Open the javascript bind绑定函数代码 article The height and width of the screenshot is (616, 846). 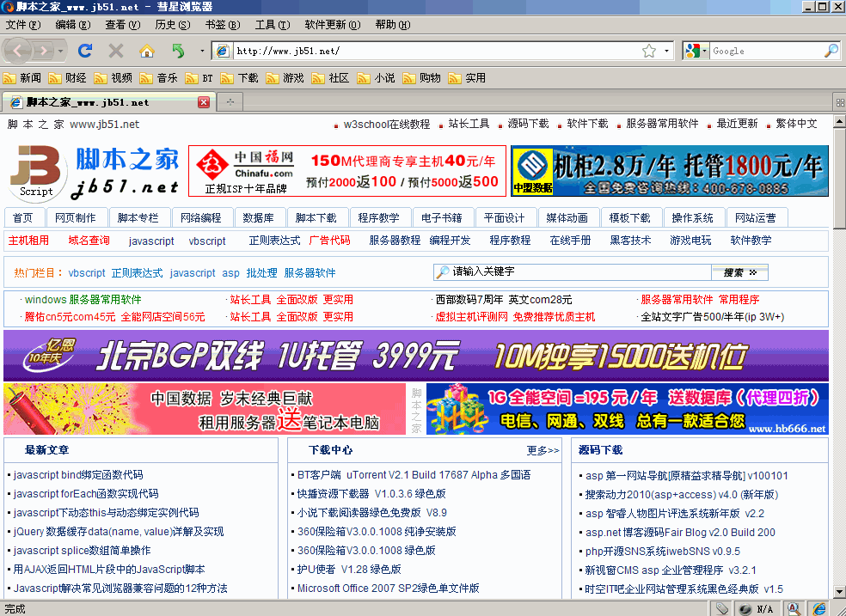(x=78, y=475)
